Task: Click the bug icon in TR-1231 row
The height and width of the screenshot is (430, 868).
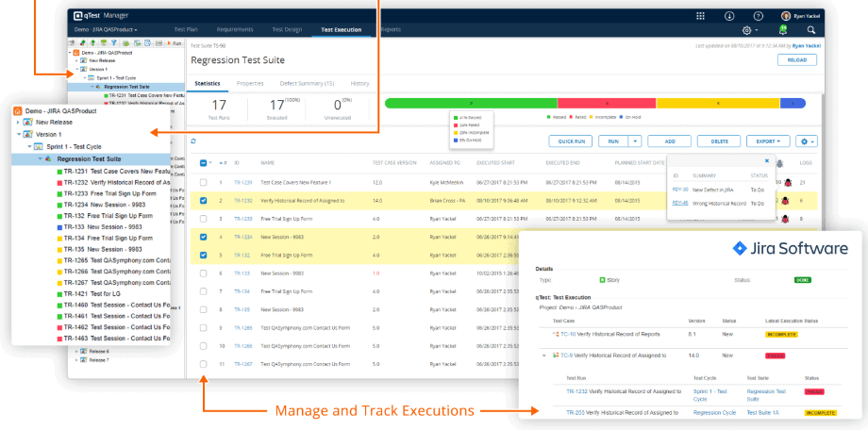Action: tap(788, 182)
